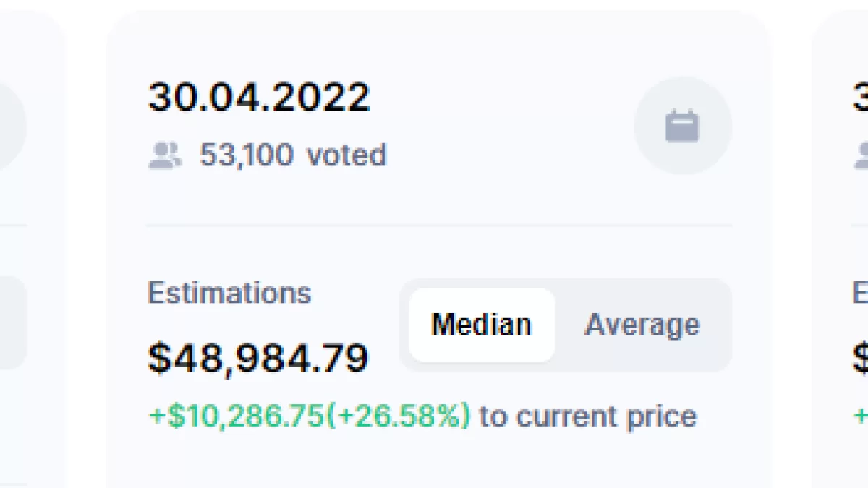The image size is (868, 488).
Task: Click the calendar icon on the 30.04.2022 card
Action: pyautogui.click(x=682, y=126)
